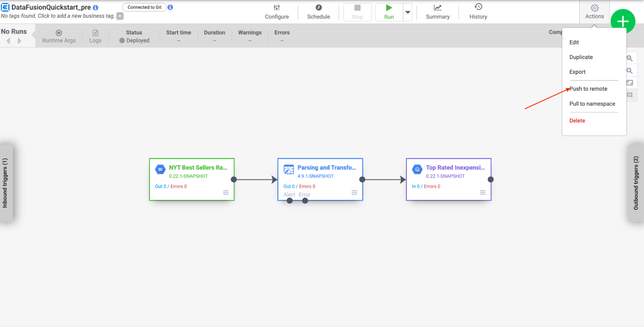Expand the Run options dropdown arrow
Image resolution: width=644 pixels, height=336 pixels.
(x=408, y=12)
